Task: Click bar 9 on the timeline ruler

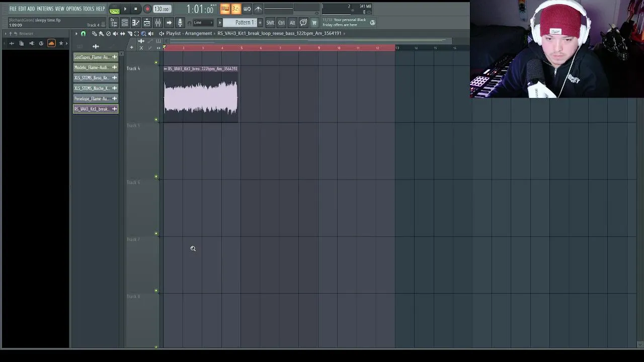Action: click(318, 48)
